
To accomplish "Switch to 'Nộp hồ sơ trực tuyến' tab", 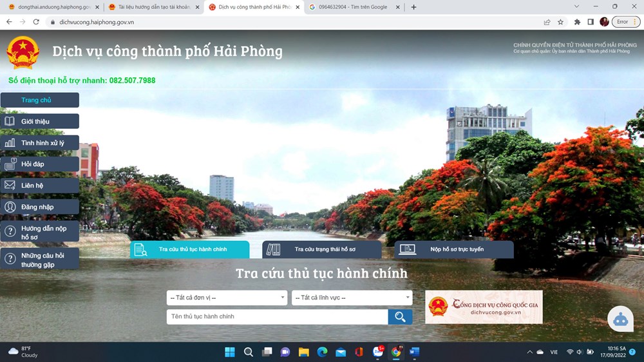I will click(454, 249).
